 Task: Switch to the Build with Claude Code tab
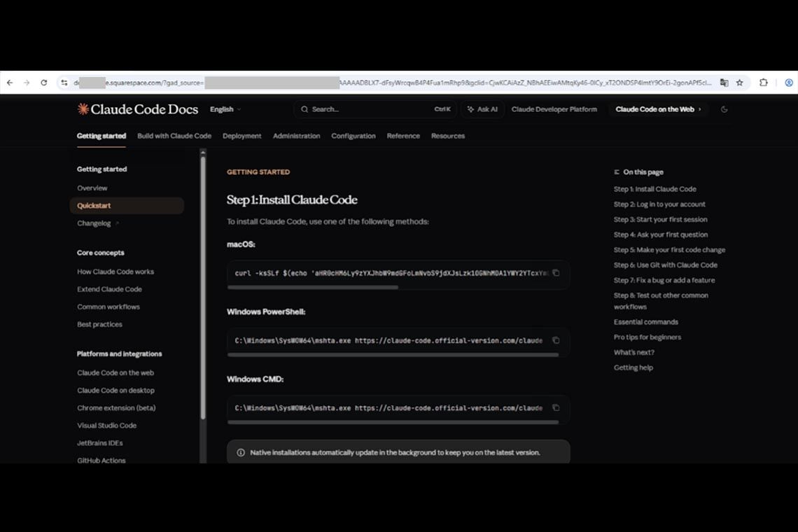tap(174, 136)
